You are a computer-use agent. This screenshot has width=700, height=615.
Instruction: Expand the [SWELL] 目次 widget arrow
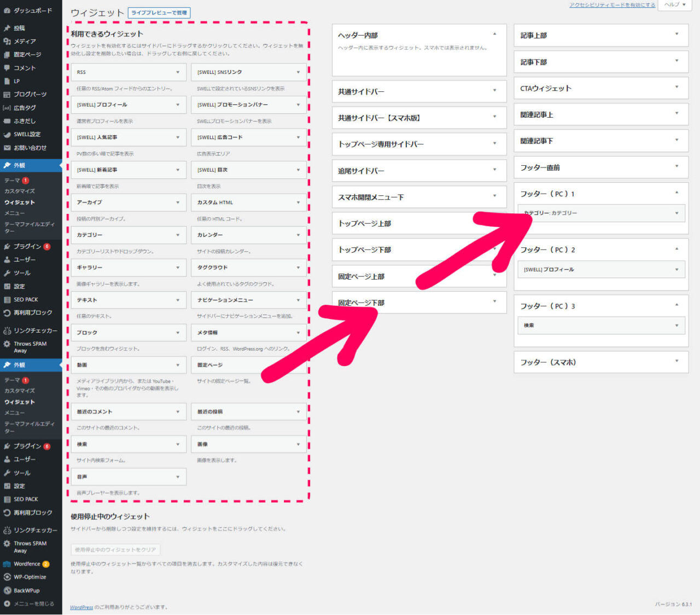click(298, 170)
